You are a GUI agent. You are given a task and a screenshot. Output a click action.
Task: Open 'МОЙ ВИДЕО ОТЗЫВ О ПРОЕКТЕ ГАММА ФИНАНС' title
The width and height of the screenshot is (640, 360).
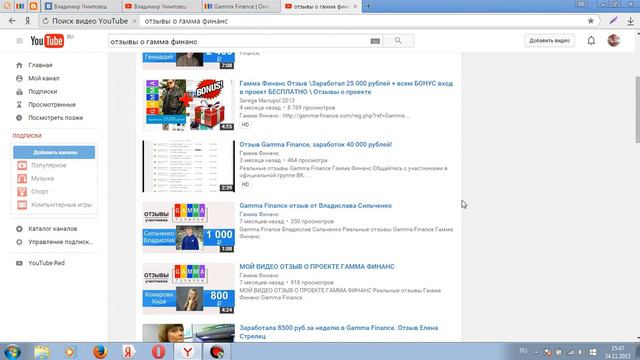click(x=317, y=267)
